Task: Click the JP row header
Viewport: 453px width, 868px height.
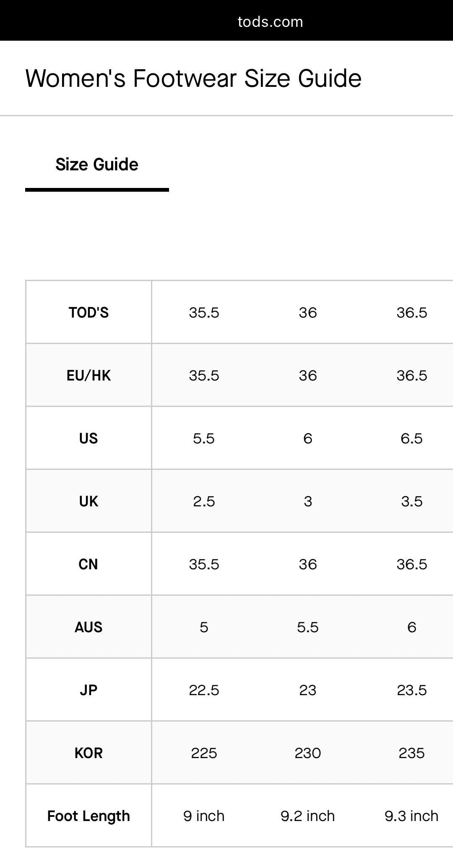Action: [89, 690]
